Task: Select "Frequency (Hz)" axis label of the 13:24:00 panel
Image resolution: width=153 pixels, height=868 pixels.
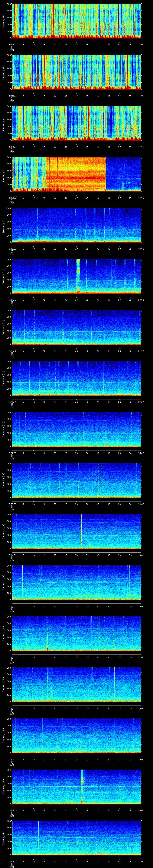Action: 3,531
